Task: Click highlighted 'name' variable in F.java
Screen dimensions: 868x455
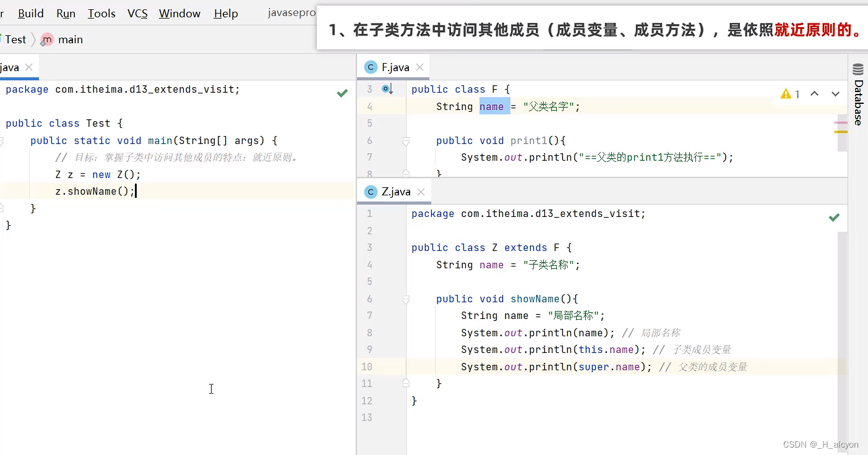Action: click(x=492, y=106)
